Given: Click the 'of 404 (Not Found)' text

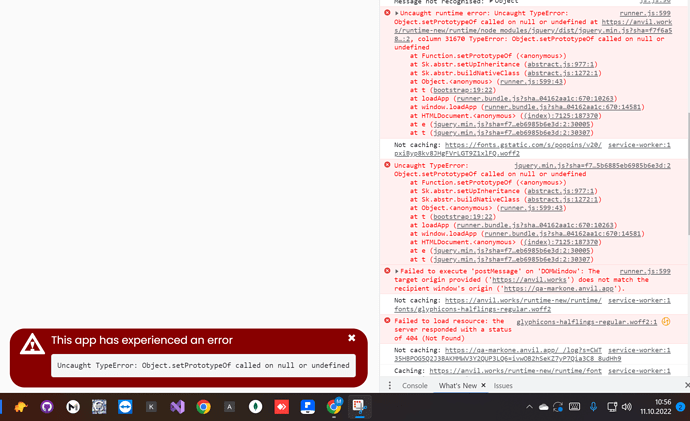Looking at the screenshot, I should (x=429, y=338).
